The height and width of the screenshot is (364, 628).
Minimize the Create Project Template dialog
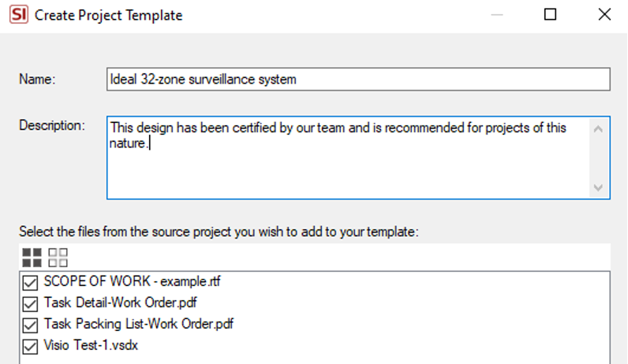tap(496, 15)
